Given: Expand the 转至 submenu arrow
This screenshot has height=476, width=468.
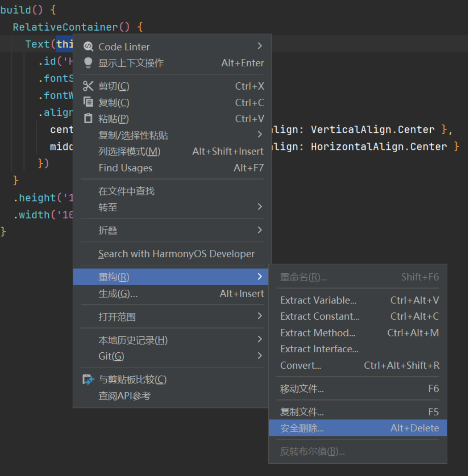Looking at the screenshot, I should tap(260, 207).
